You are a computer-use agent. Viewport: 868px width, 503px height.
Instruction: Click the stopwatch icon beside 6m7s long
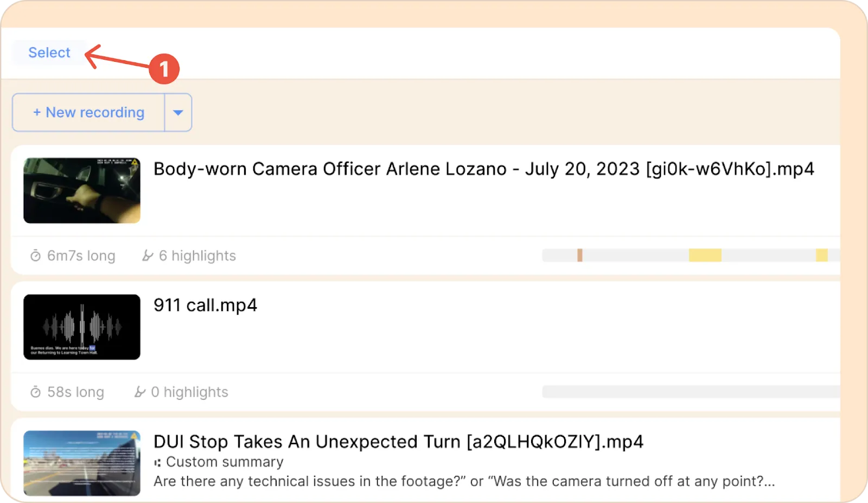[35, 256]
